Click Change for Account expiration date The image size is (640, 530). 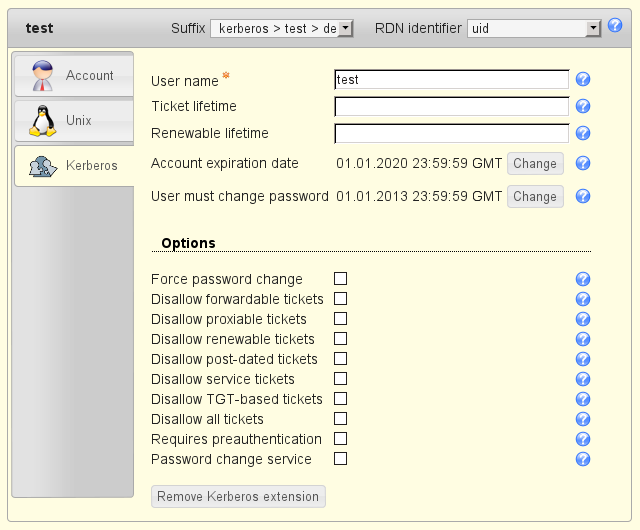(535, 164)
